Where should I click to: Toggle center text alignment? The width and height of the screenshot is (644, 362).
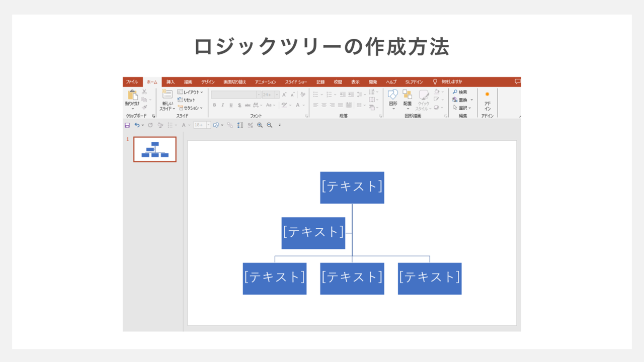(324, 105)
